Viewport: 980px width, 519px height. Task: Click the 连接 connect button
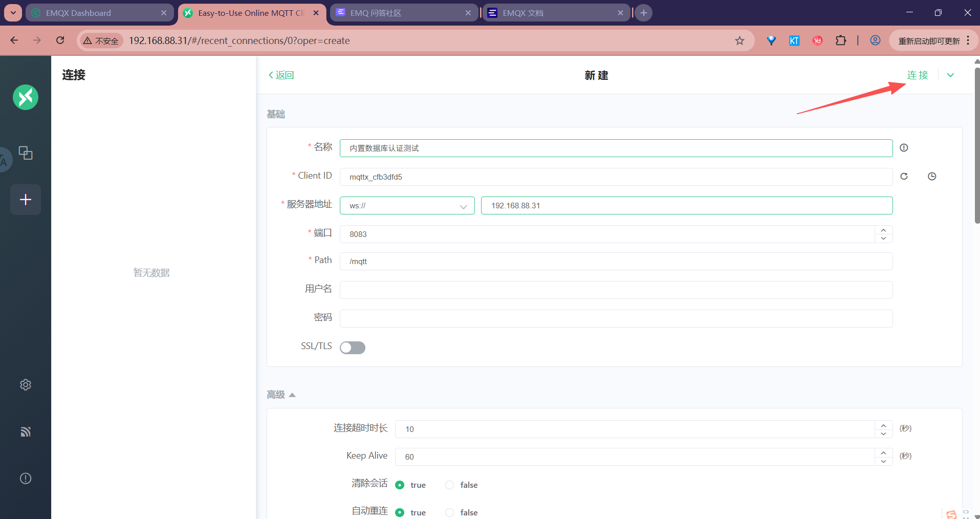pyautogui.click(x=918, y=75)
